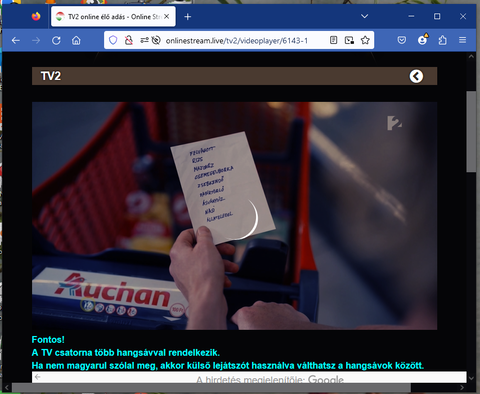Image resolution: width=480 pixels, height=394 pixels.
Task: Click the scroll up arrow
Action: click(471, 57)
